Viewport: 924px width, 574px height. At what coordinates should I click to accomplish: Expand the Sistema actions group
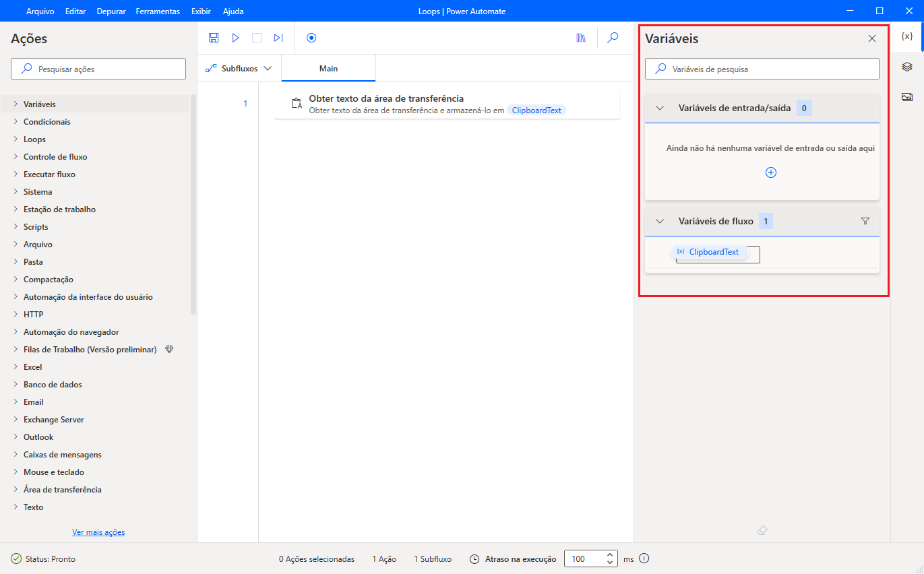pyautogui.click(x=16, y=192)
